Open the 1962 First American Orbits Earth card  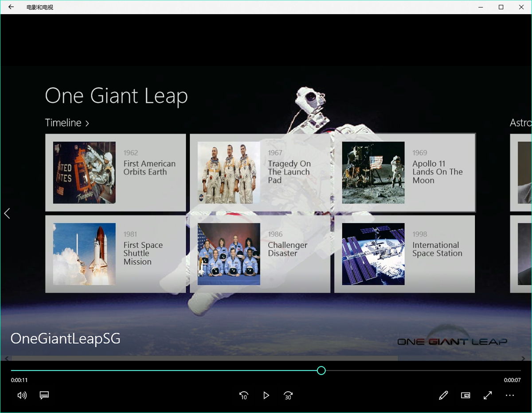click(116, 173)
